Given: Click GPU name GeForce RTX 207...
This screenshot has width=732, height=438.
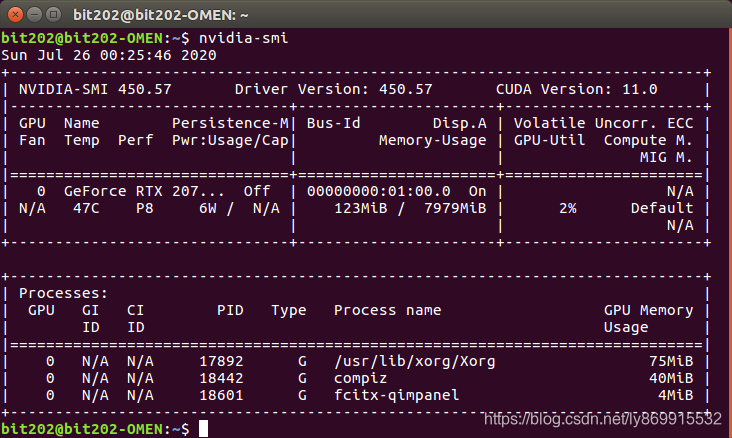Looking at the screenshot, I should [144, 191].
